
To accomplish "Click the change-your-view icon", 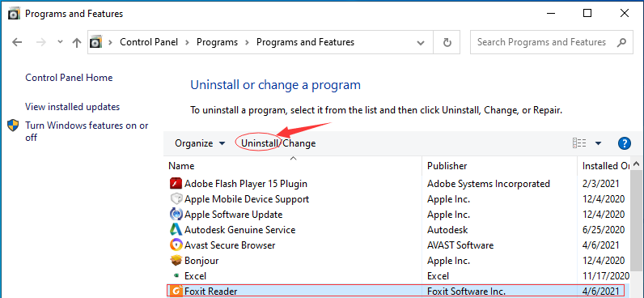I will click(x=579, y=143).
